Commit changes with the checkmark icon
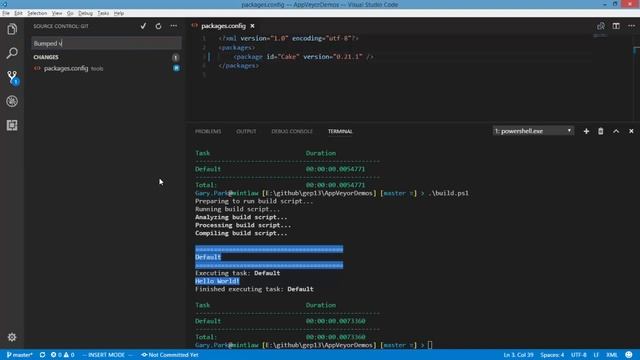The image size is (640, 360). point(143,26)
